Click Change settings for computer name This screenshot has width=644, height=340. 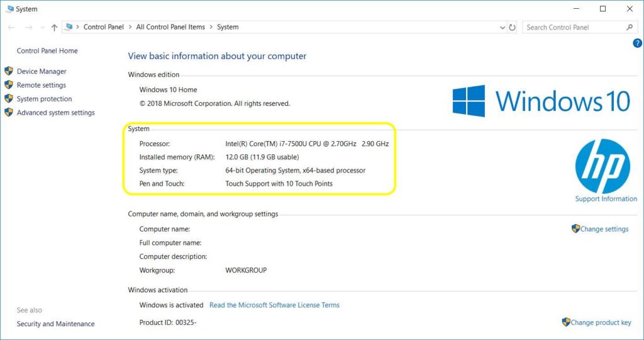(604, 229)
